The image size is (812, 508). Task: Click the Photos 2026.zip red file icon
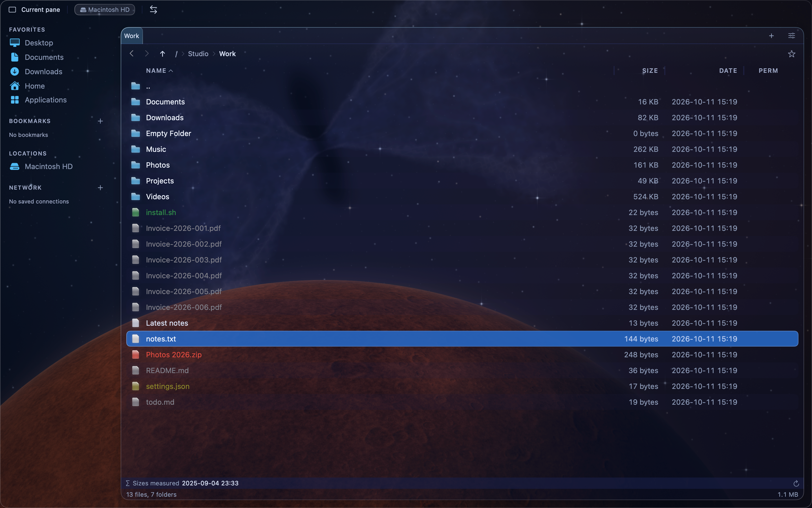pos(136,354)
